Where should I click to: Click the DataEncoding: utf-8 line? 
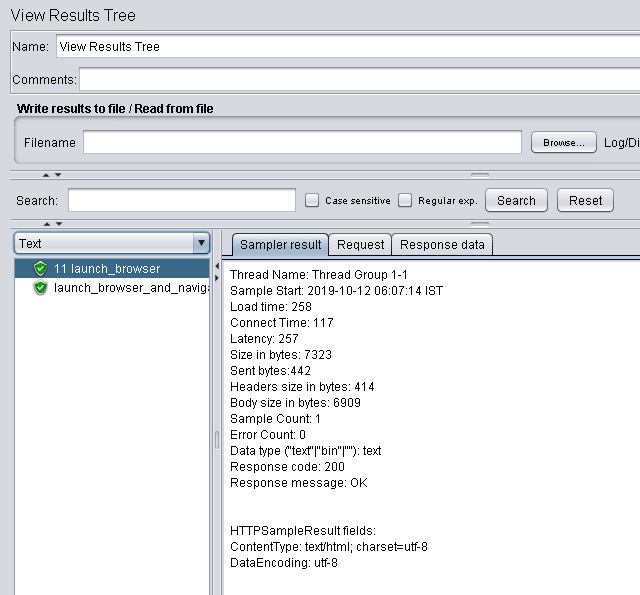click(x=284, y=562)
